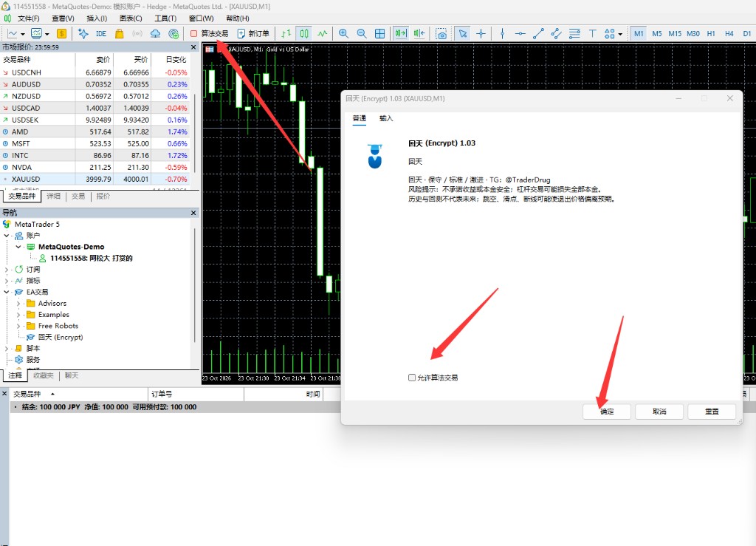756x546 pixels.
Task: Click the Zoom Out magnifier icon
Action: coord(362,33)
